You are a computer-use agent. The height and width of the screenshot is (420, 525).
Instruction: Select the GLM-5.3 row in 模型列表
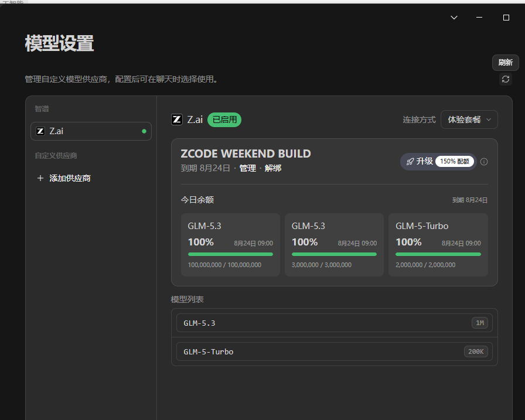(334, 323)
